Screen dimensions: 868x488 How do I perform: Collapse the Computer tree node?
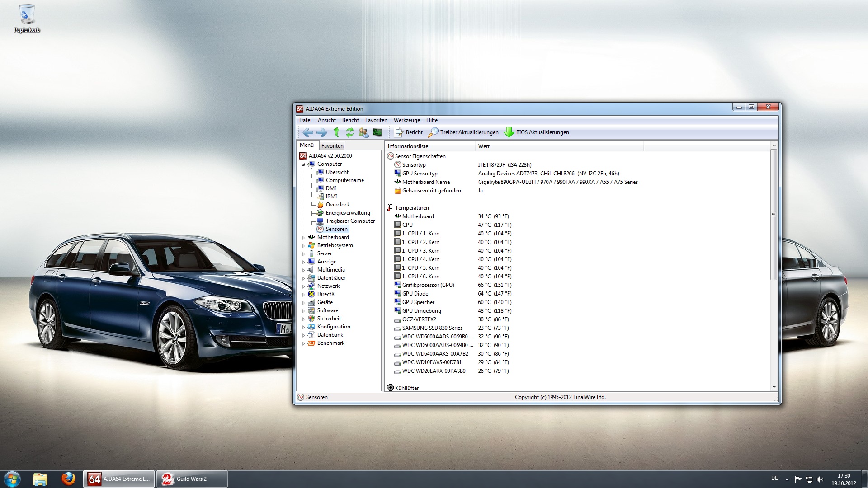tap(304, 164)
